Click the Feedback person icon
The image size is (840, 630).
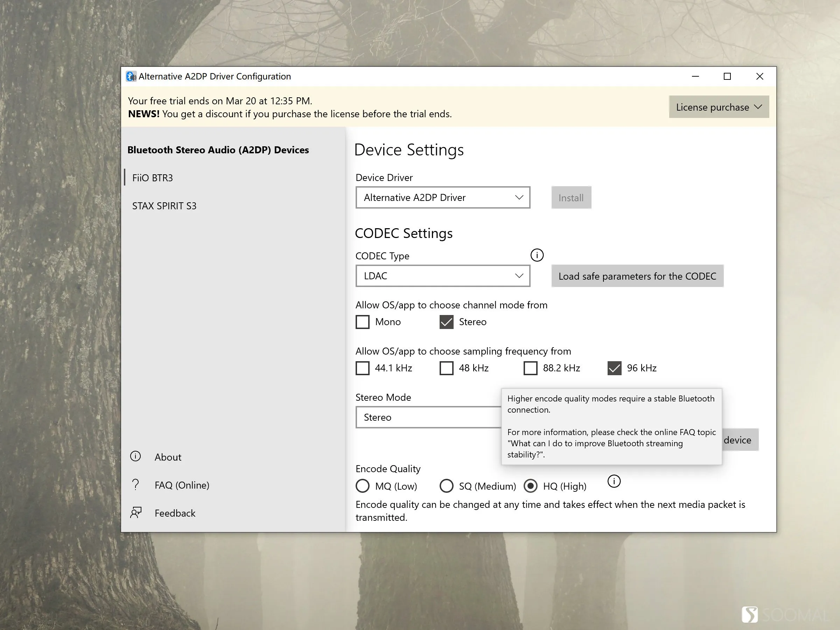[x=136, y=513]
